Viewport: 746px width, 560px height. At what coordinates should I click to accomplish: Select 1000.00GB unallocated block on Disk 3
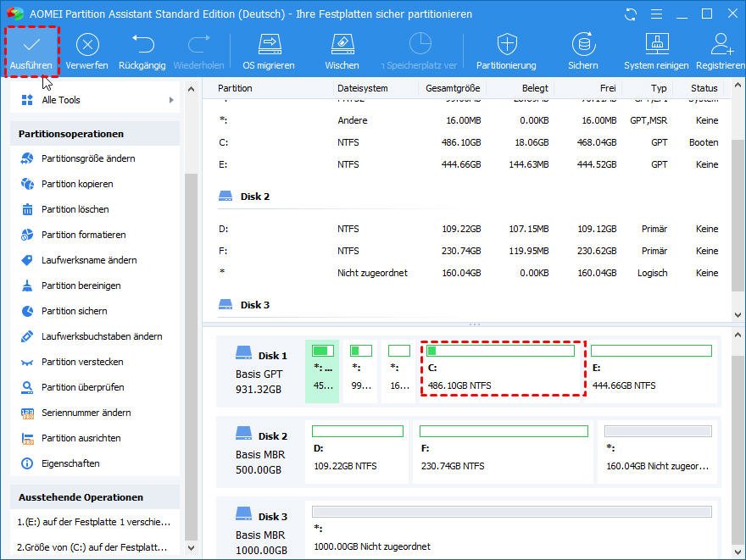[511, 529]
